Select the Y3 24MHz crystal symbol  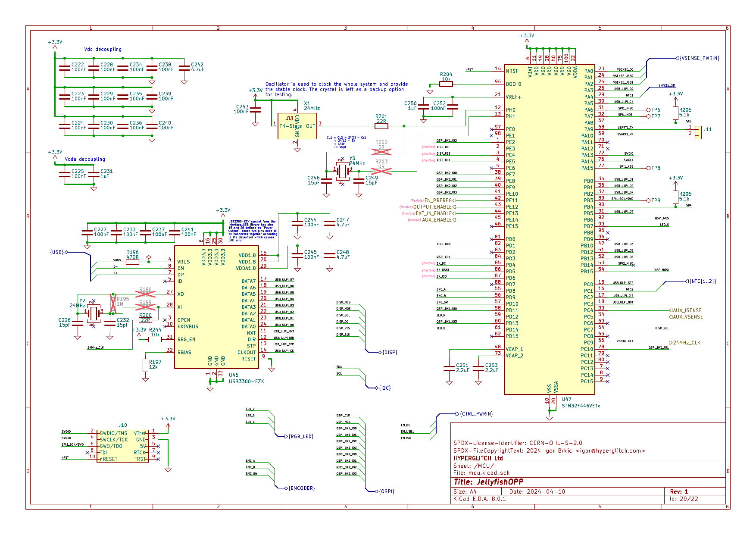[x=343, y=170]
